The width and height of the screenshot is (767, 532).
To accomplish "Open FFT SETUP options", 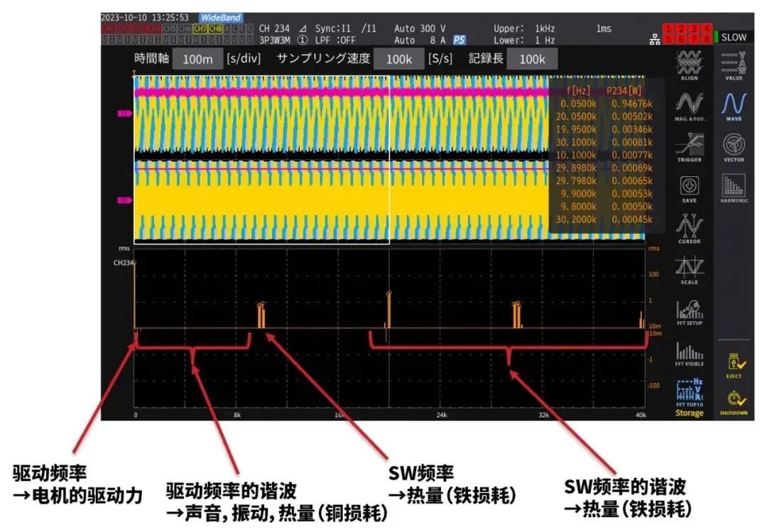I will coord(689,311).
